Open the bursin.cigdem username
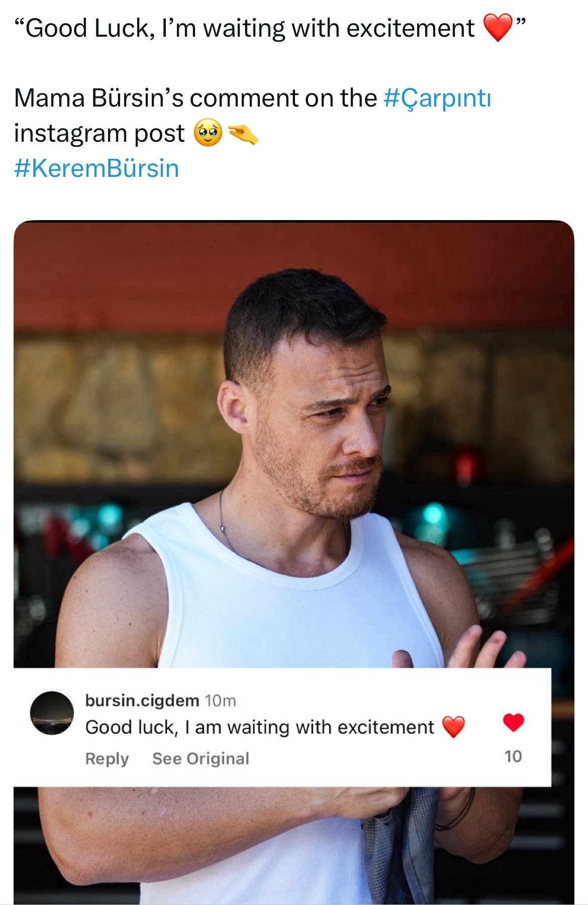This screenshot has height=905, width=588. [x=142, y=700]
